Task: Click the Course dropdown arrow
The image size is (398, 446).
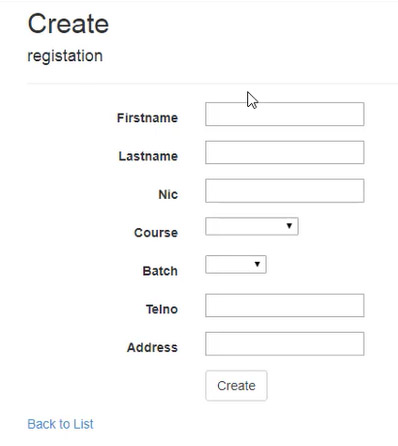Action: point(289,226)
